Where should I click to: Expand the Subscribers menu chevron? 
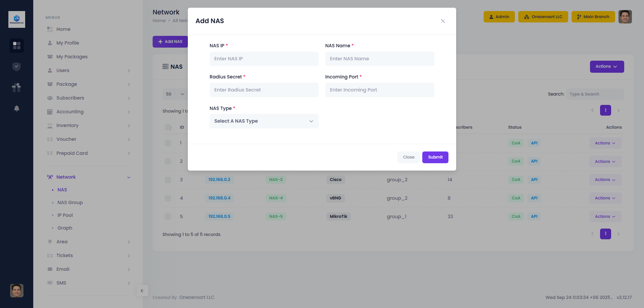[x=129, y=98]
